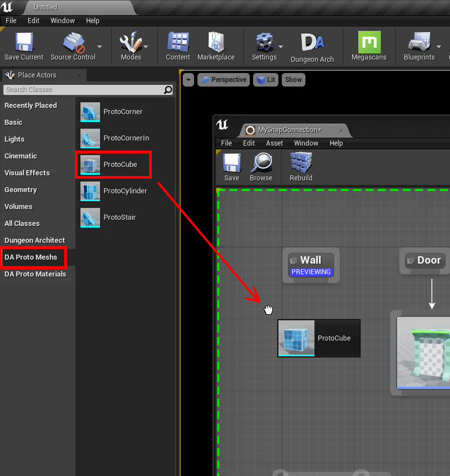Click the search magnifier icon in Search Classes
450x476 pixels.
[168, 90]
